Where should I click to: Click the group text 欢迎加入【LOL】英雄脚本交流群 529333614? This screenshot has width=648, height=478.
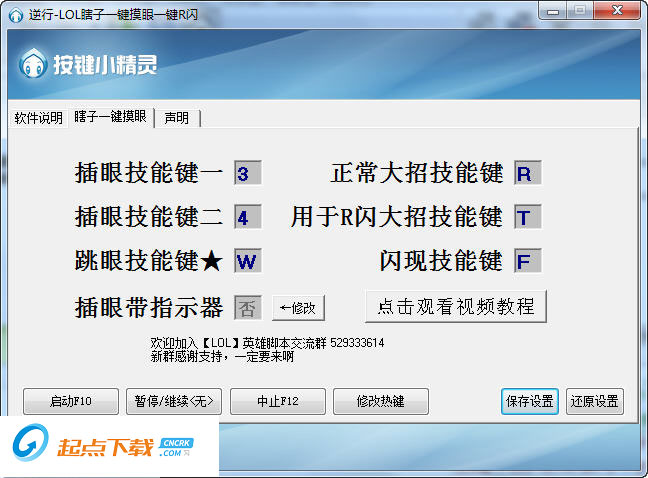click(267, 343)
